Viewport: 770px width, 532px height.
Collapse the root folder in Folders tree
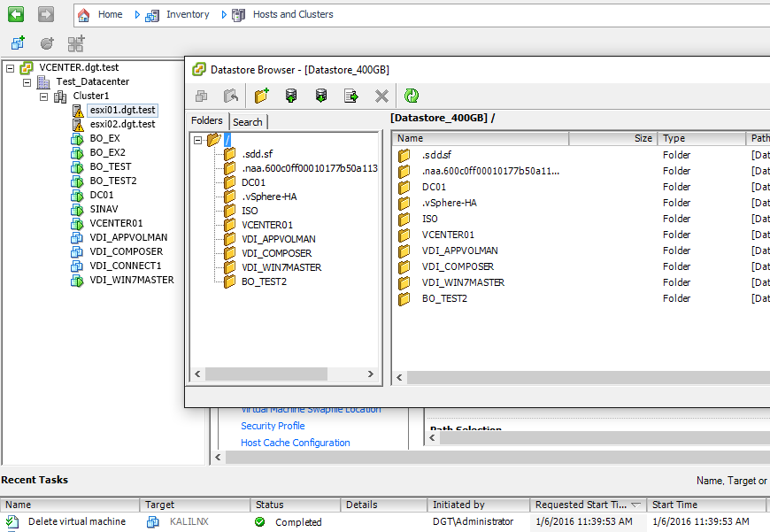point(197,141)
